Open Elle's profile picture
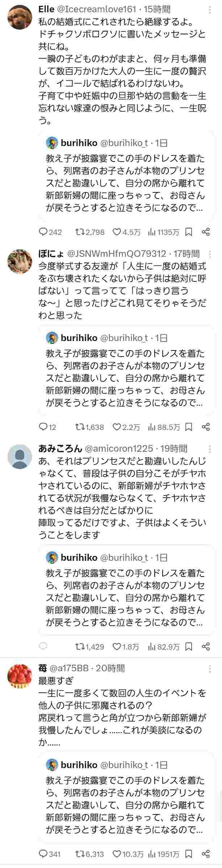Viewport: 222px width, 868px height. (20, 17)
